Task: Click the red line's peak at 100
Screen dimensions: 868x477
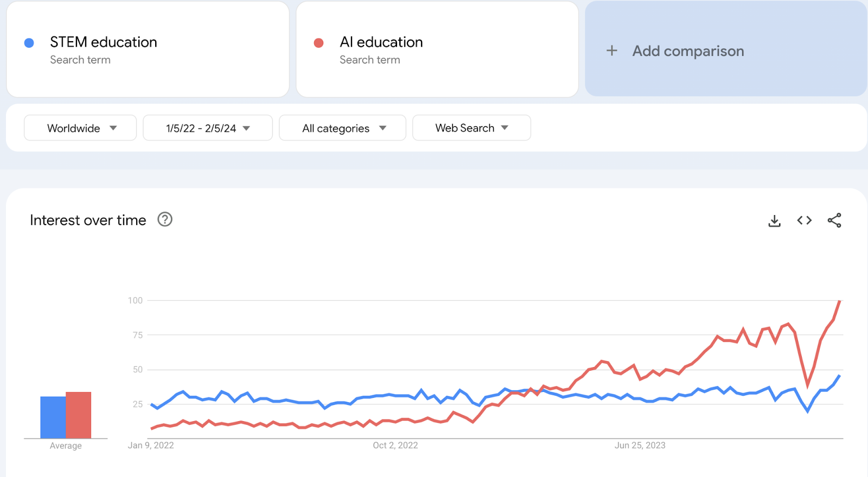Action: (x=840, y=301)
